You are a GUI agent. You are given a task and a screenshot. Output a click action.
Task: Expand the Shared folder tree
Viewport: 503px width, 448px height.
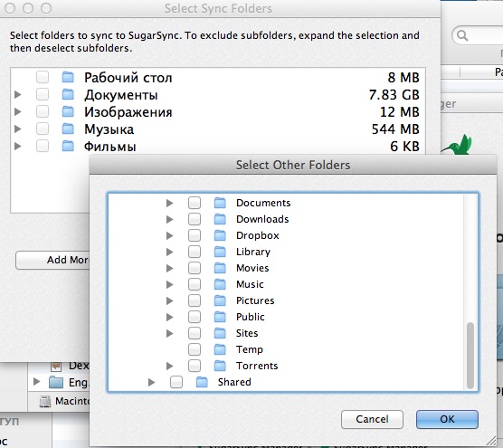(x=152, y=382)
